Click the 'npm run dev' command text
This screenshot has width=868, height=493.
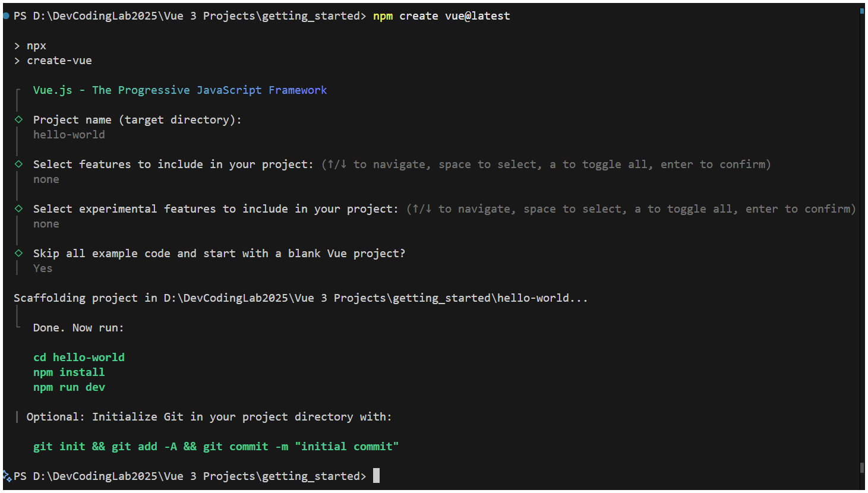point(69,387)
